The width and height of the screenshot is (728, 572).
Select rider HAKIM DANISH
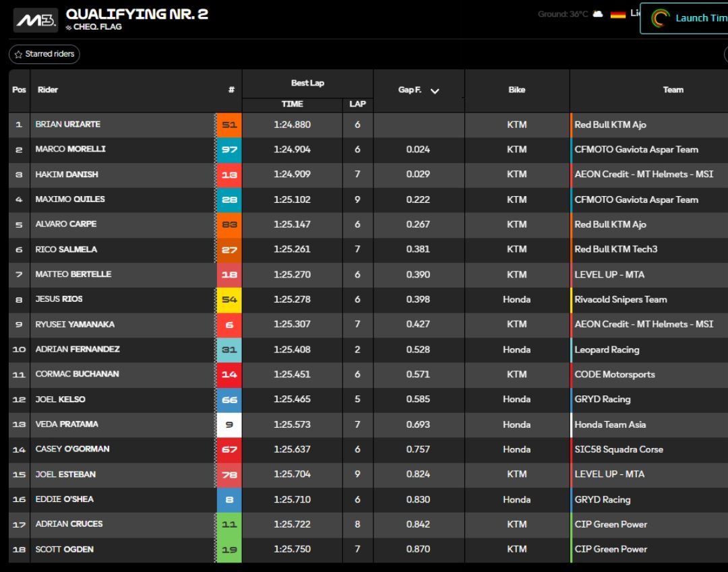67,174
